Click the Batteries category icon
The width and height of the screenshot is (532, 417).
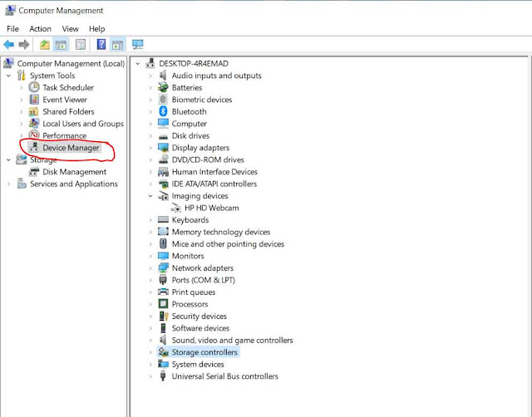coord(164,87)
